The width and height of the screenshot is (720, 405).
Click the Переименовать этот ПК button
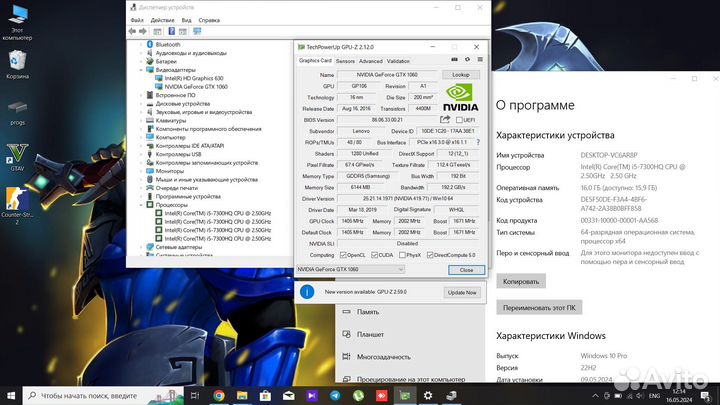[539, 308]
